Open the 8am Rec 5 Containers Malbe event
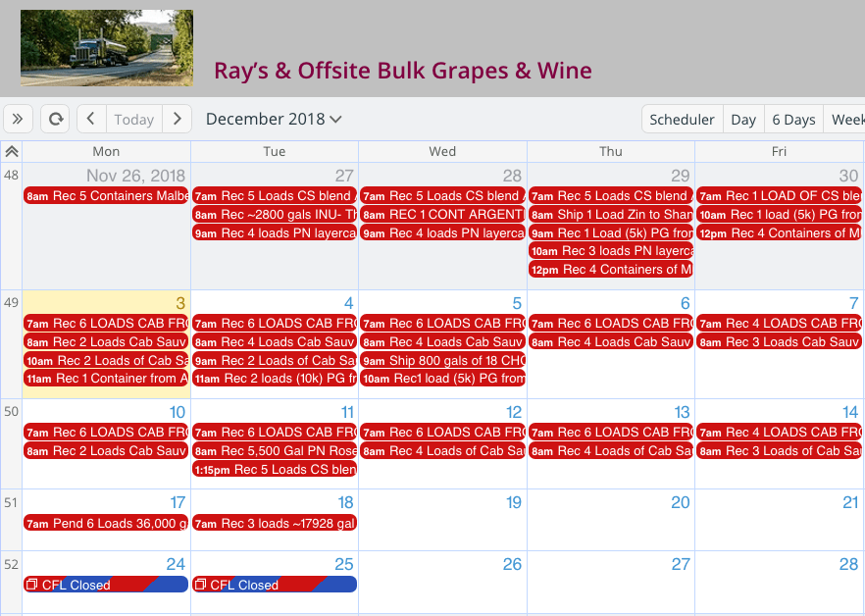 point(105,195)
